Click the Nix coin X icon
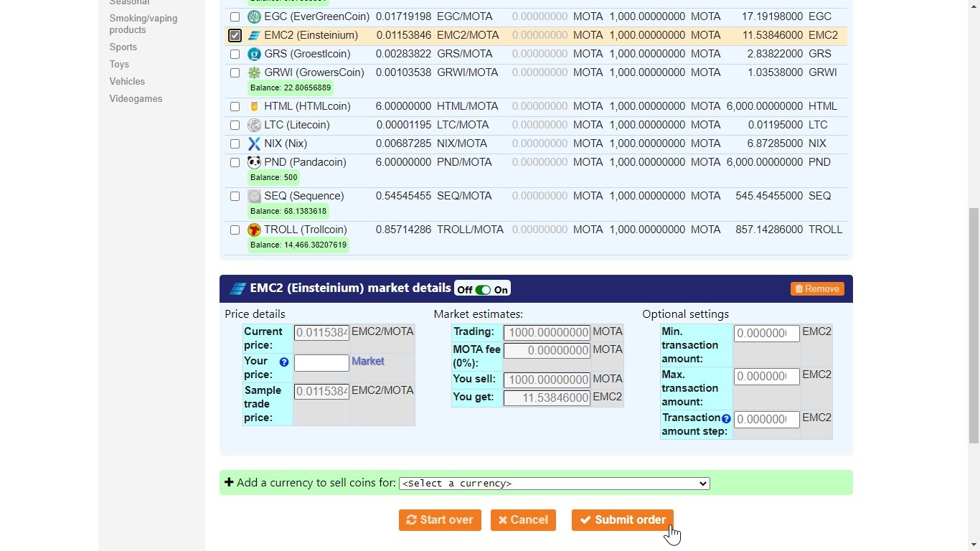 coord(254,143)
